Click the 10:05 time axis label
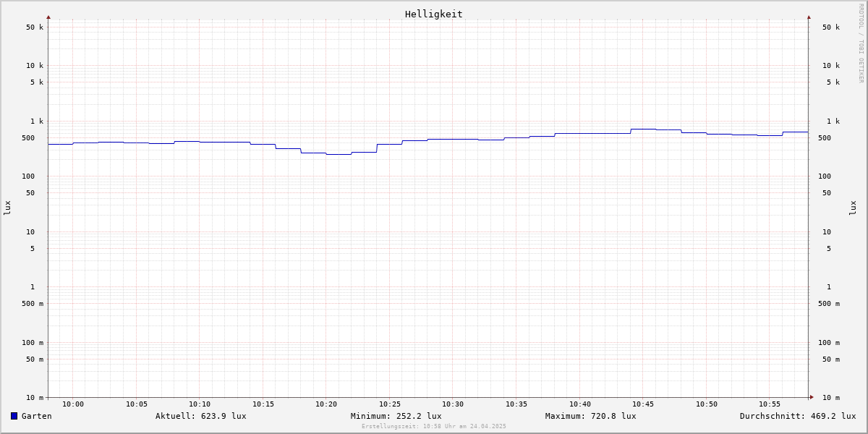Screen dimensions: 868x434 pyautogui.click(x=137, y=404)
